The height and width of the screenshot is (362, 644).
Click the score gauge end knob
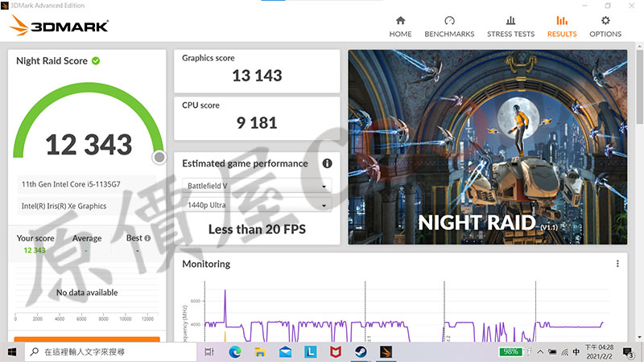click(159, 157)
